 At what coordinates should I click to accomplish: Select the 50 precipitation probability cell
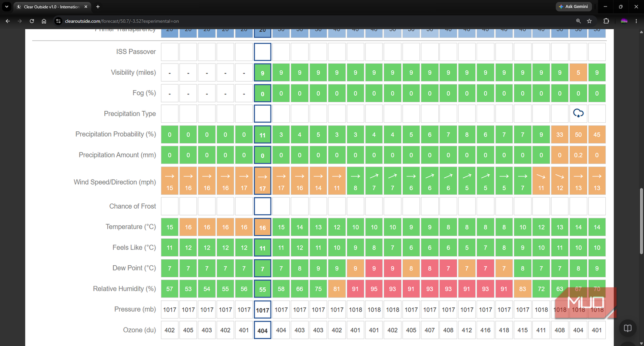point(578,134)
